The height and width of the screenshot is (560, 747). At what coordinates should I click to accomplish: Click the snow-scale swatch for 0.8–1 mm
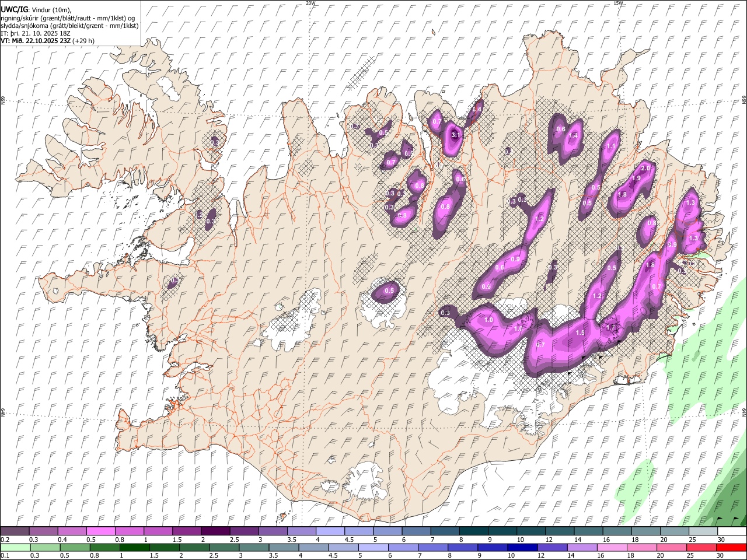coord(129,531)
